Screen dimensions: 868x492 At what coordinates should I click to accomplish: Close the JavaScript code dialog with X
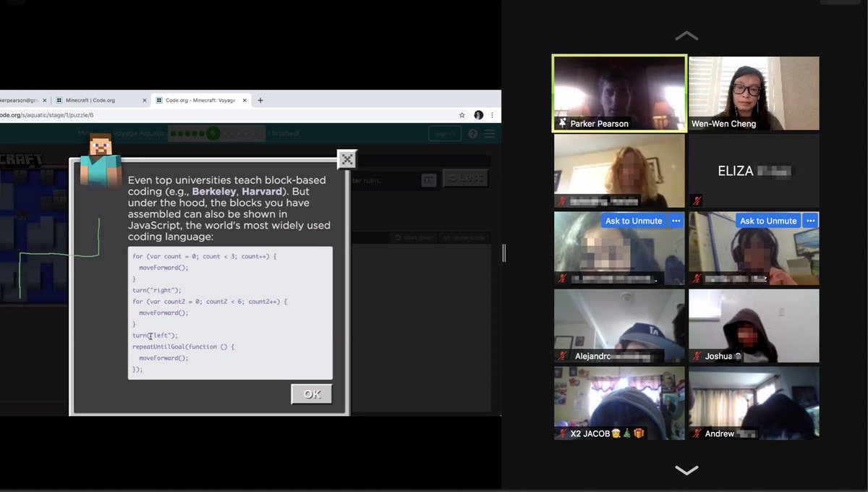click(x=347, y=159)
